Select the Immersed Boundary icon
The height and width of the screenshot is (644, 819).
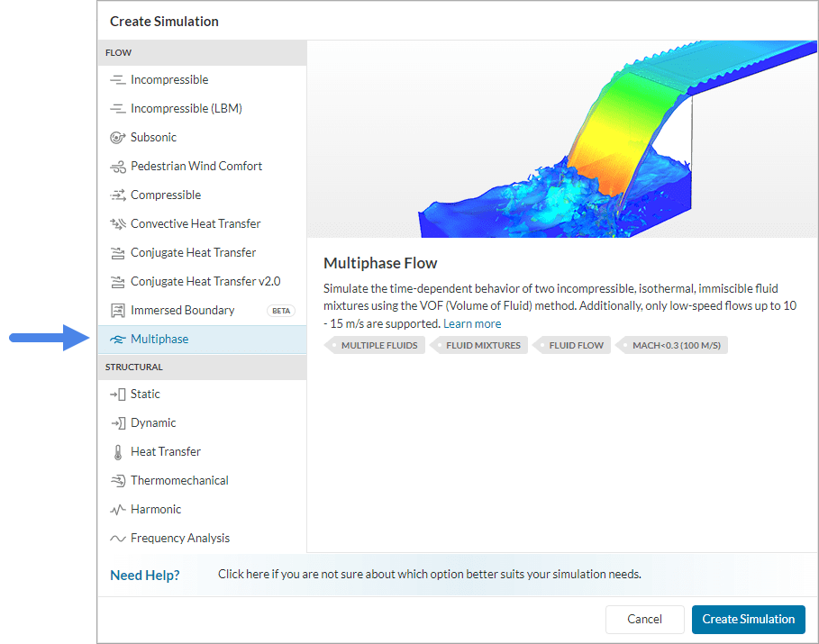117,311
